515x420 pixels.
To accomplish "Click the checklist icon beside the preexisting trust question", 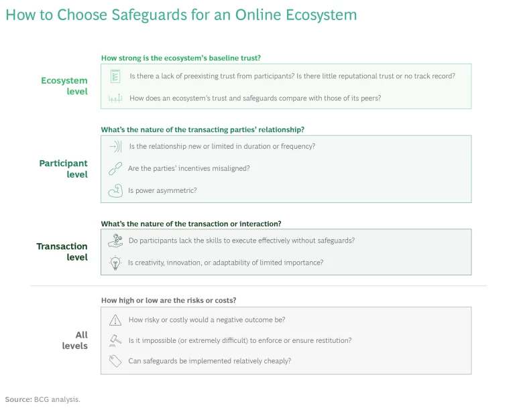I will (115, 76).
